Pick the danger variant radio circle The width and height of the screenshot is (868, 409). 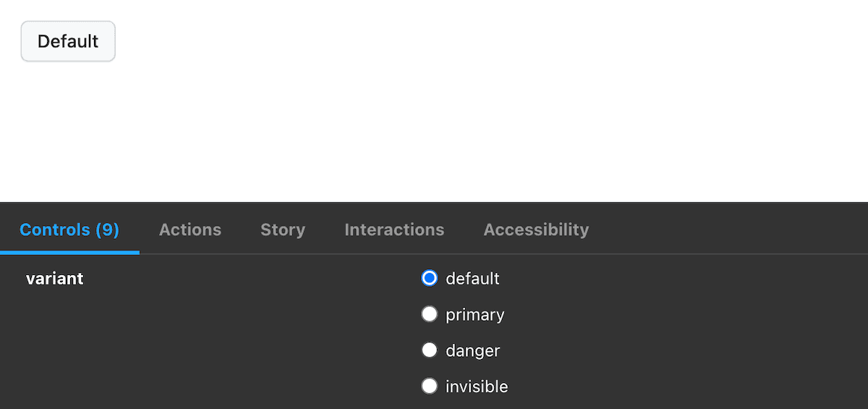click(430, 350)
